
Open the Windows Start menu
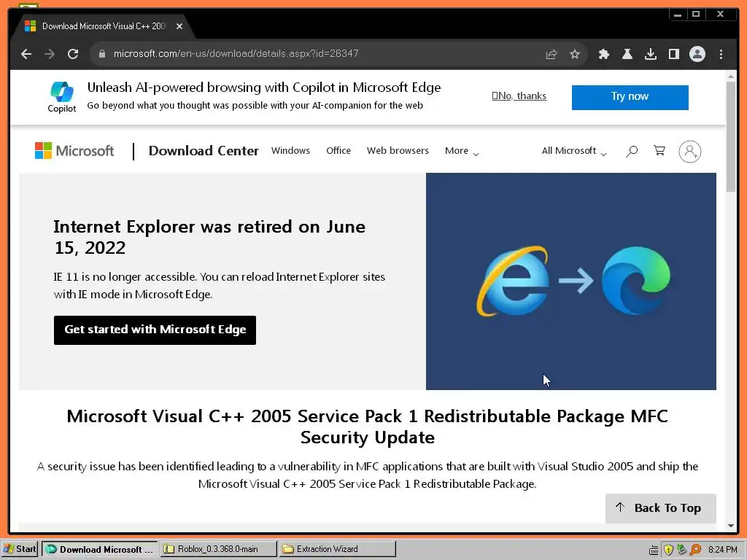pos(20,549)
